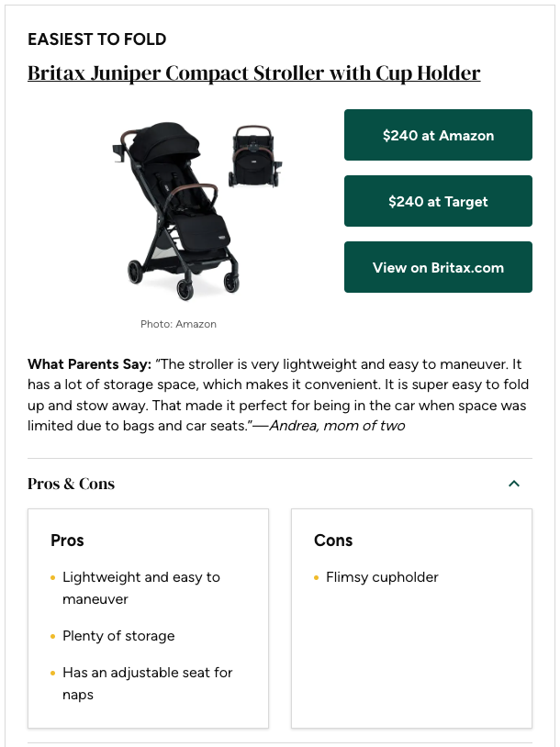Click the adjustable seat for naps item
Viewport: 560px width, 747px height.
147,684
